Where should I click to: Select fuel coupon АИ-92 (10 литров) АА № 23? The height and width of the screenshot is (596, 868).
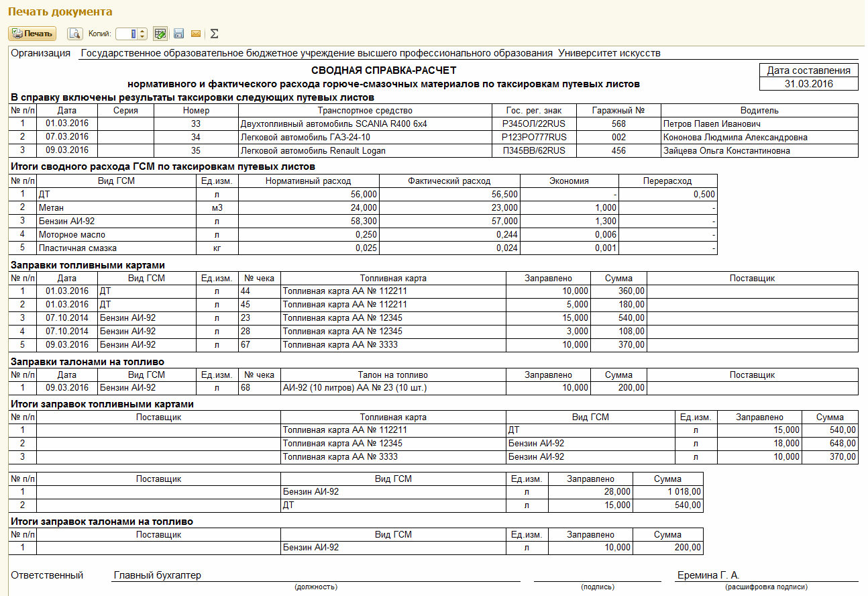click(x=393, y=388)
